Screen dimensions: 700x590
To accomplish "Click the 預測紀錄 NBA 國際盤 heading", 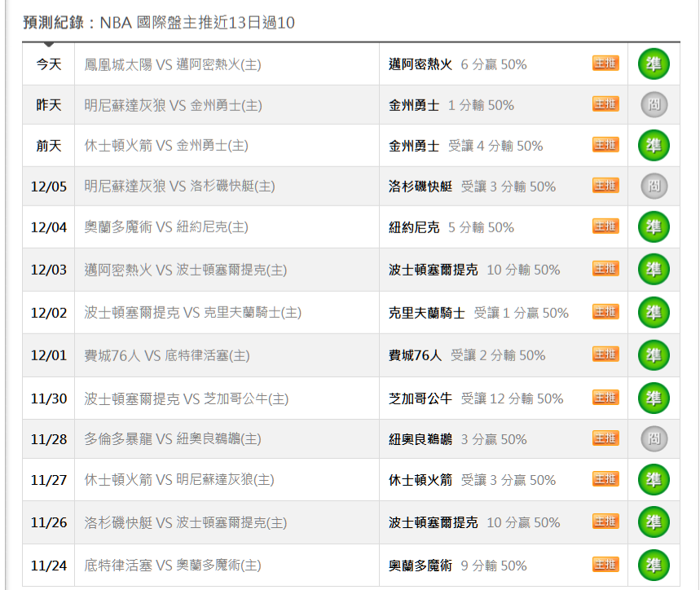I will [158, 23].
